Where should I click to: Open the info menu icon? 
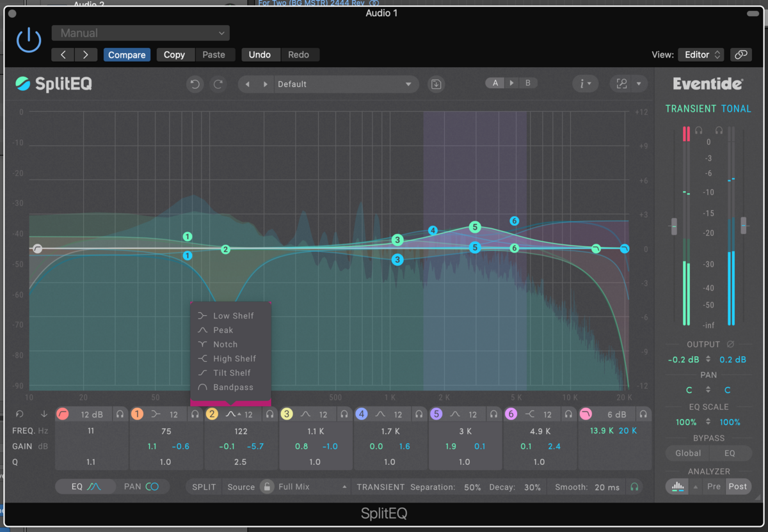point(585,84)
